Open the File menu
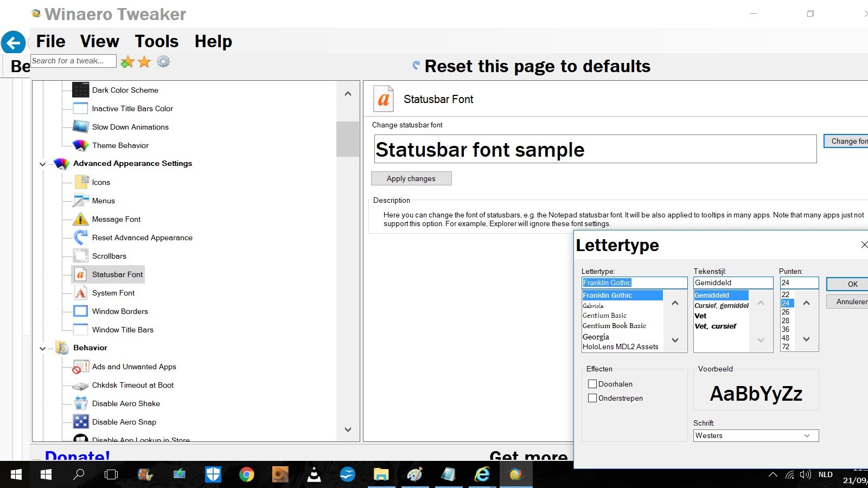Image resolution: width=868 pixels, height=488 pixels. (50, 41)
